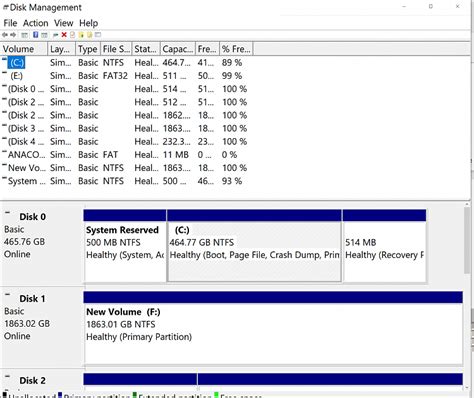Click the Disk Management title bar icon
The image size is (474, 398).
6,8
